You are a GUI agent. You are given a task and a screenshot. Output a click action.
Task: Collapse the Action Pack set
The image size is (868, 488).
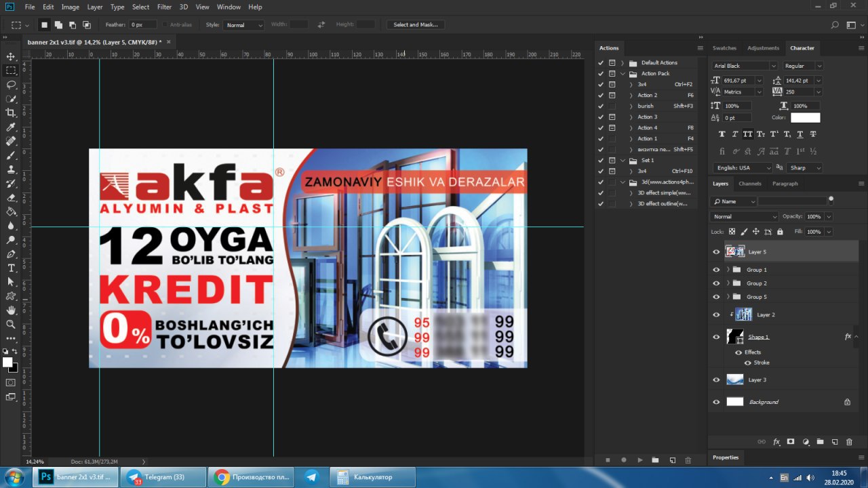[x=623, y=73]
